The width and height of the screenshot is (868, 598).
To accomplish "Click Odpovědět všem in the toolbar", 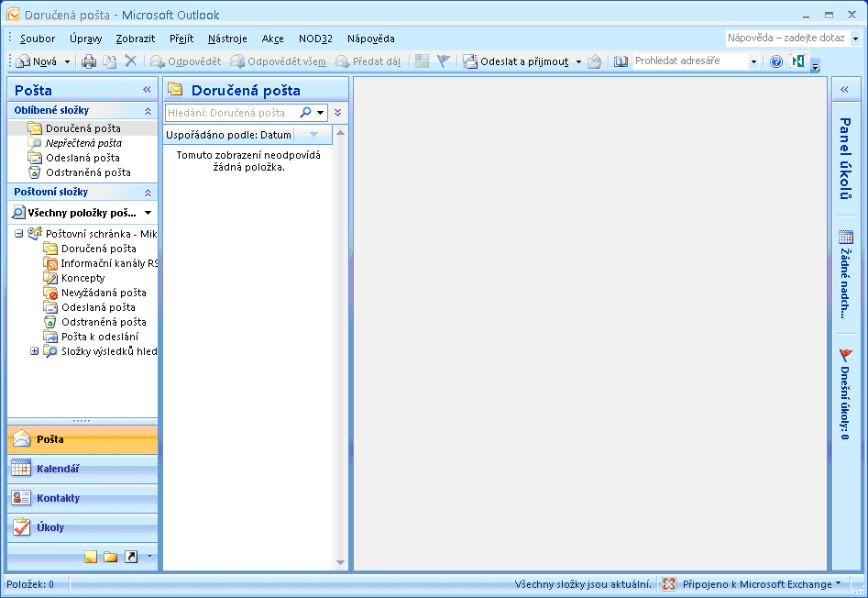I will 278,61.
